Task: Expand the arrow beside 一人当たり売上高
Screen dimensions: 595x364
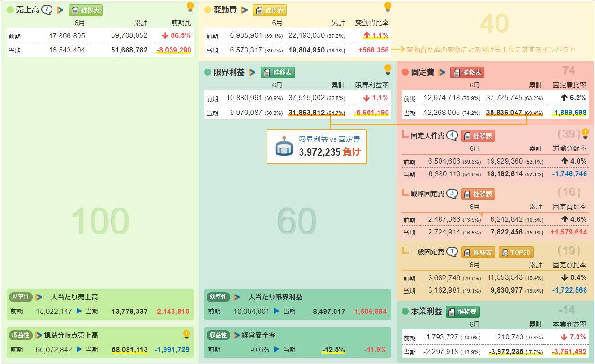Action: click(39, 297)
